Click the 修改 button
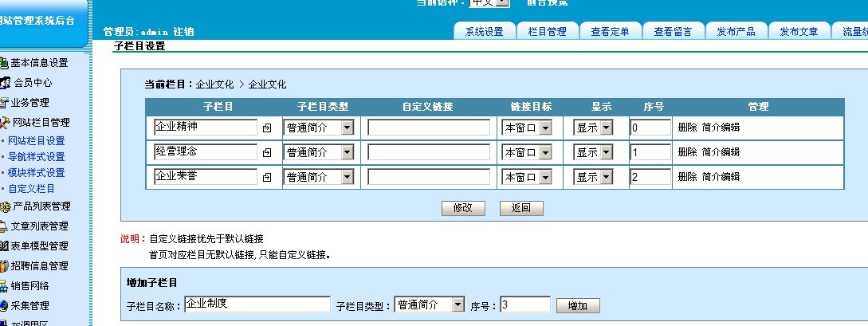The image size is (868, 326). pos(463,208)
